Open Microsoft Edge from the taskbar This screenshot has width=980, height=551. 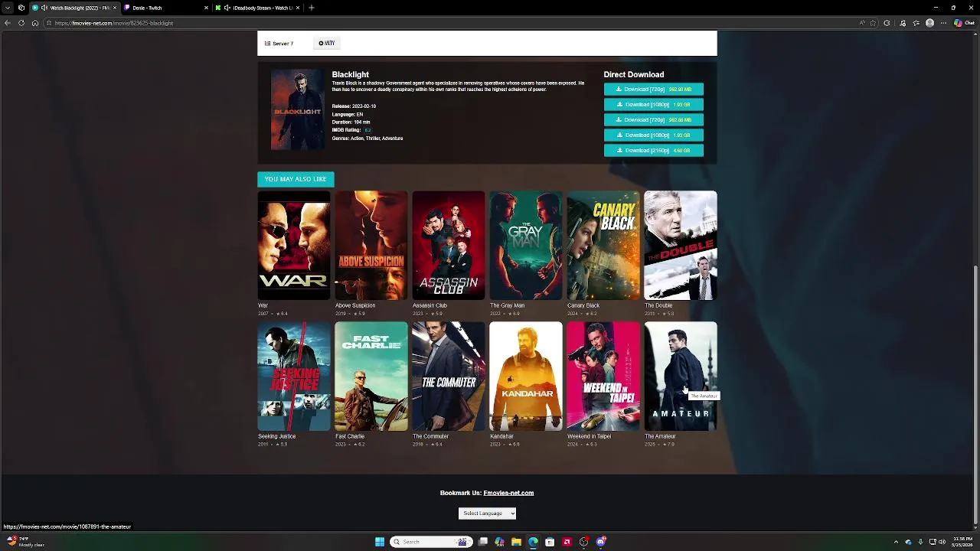533,542
